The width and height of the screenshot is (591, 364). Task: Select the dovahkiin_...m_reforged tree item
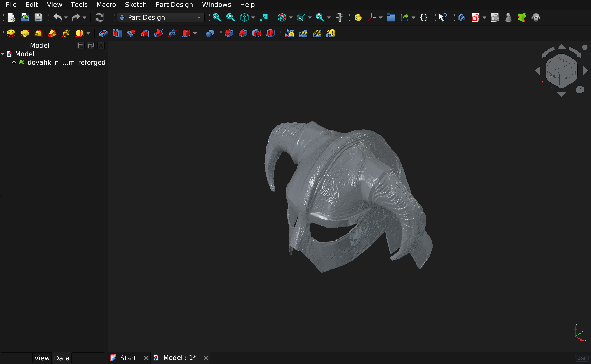(x=66, y=62)
